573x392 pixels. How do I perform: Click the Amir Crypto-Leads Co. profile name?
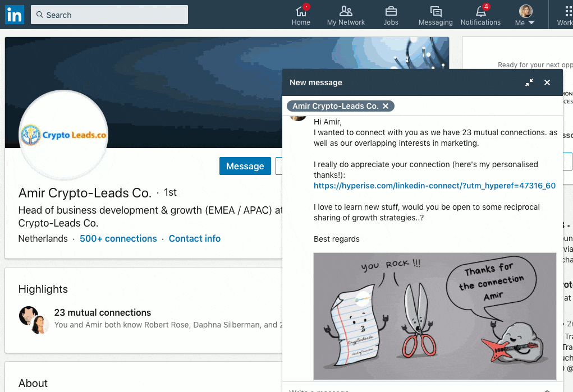point(85,193)
